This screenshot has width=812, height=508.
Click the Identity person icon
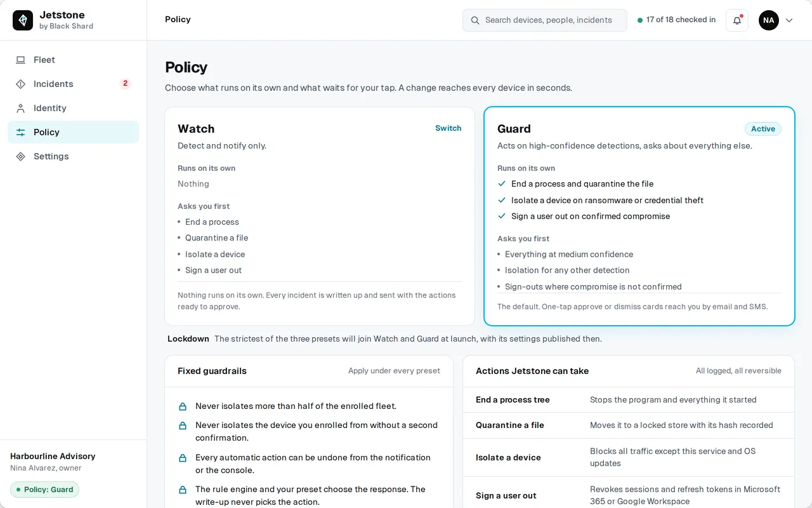point(20,108)
